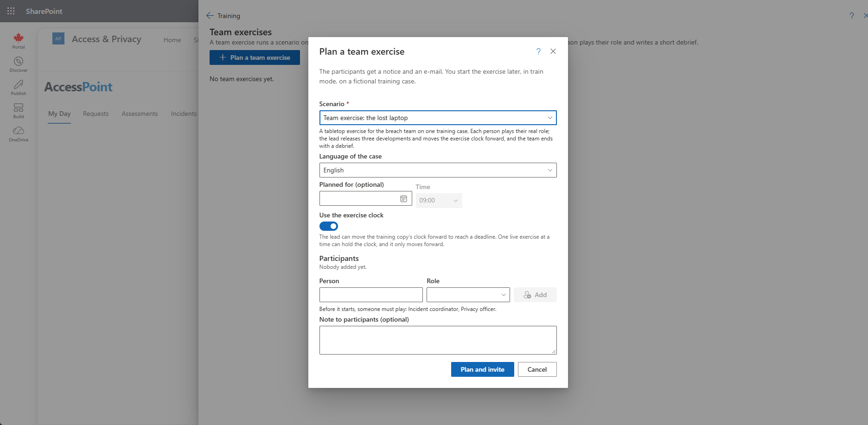Image resolution: width=868 pixels, height=425 pixels.
Task: Click the Add participant button
Action: [x=535, y=295]
